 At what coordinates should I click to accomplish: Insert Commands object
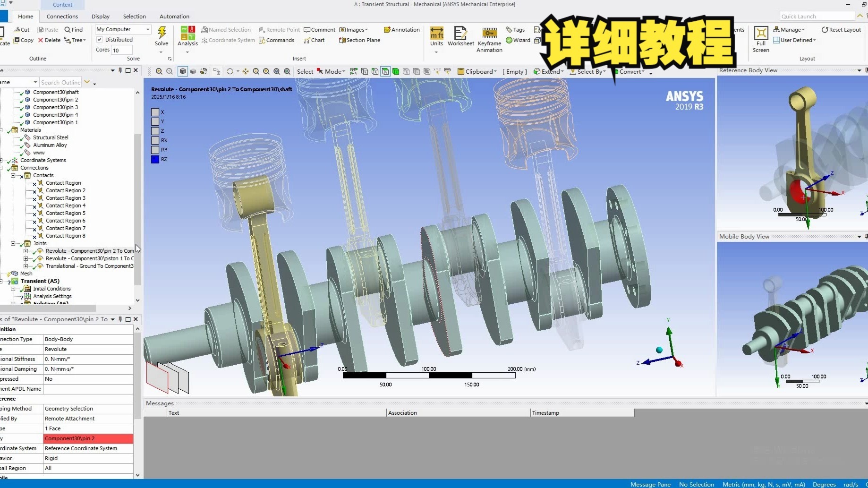coord(276,40)
